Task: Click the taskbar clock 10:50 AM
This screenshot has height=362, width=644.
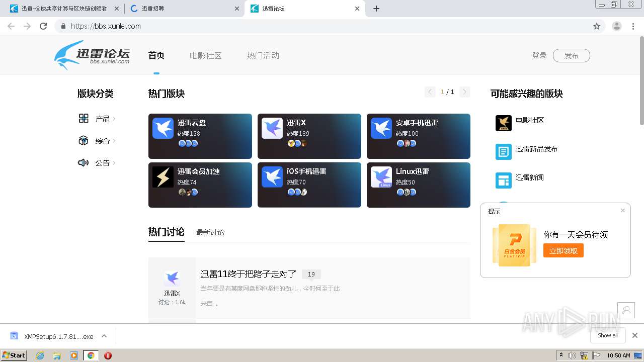Action: 618,355
